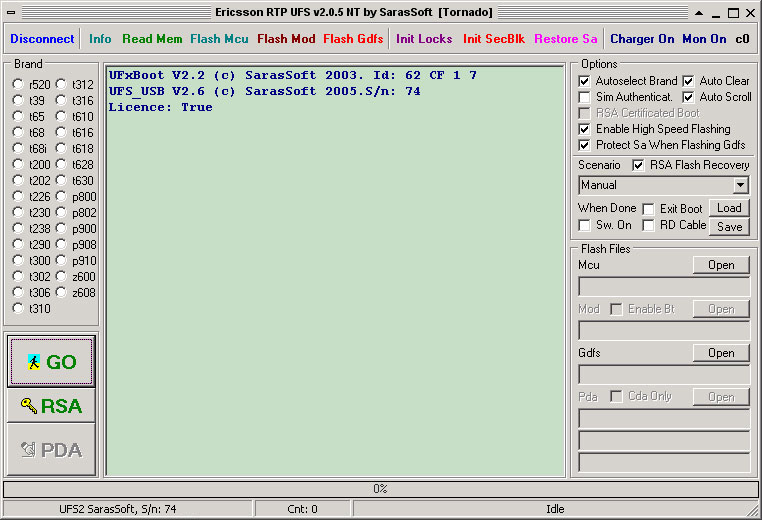Select t202 in the Brand list
The width and height of the screenshot is (762, 520).
point(18,180)
